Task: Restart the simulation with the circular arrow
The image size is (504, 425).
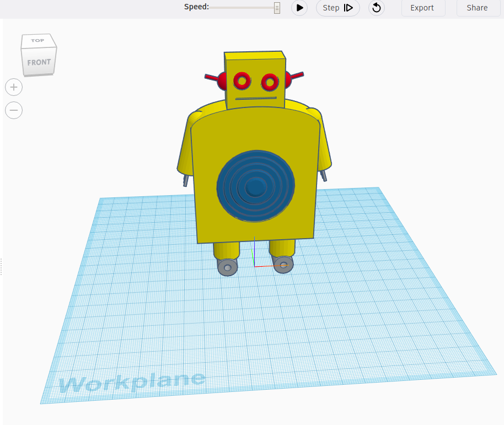Action: (376, 8)
